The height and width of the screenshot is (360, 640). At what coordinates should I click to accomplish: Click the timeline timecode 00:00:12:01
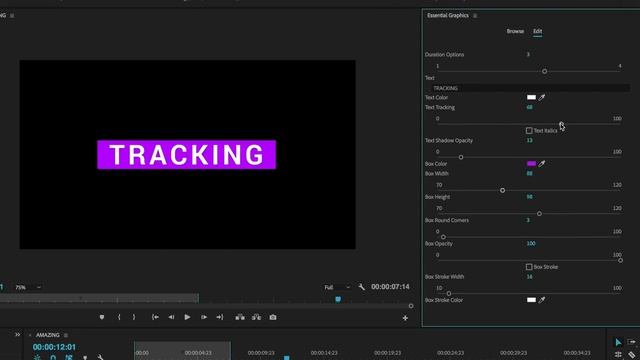tap(54, 347)
